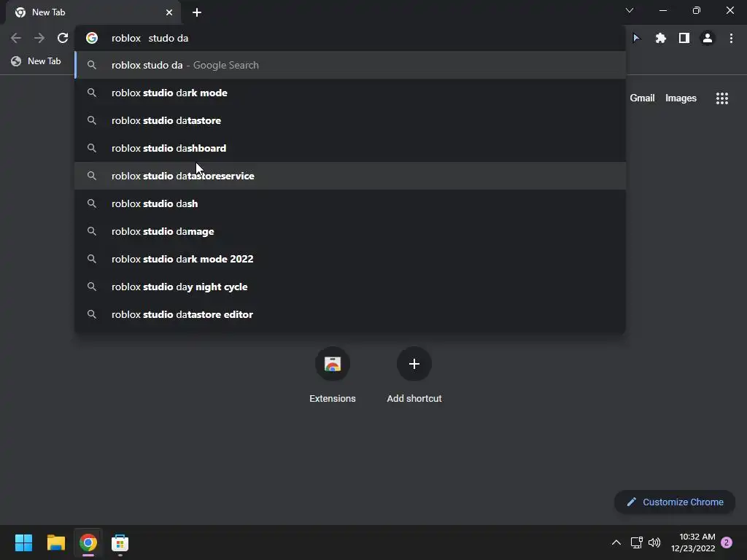Open the Extensions shortcut tile
747x560 pixels.
[x=333, y=376]
